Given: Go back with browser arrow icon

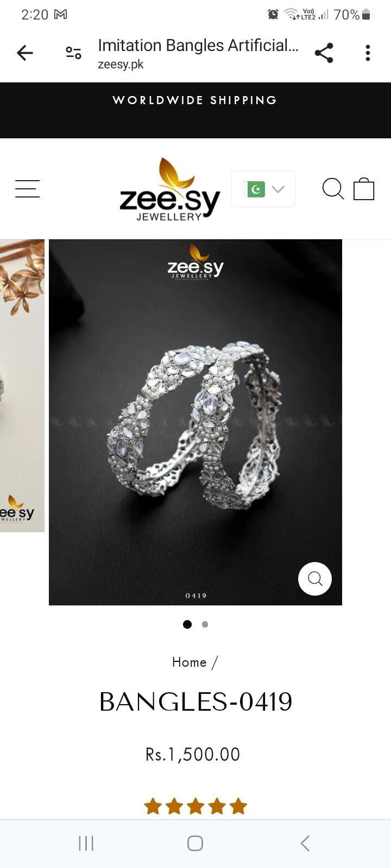Looking at the screenshot, I should tap(25, 53).
